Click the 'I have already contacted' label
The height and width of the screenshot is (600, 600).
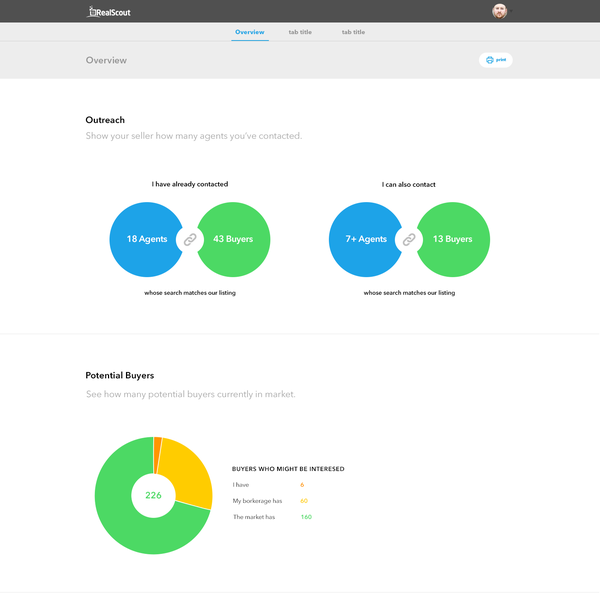(x=190, y=184)
